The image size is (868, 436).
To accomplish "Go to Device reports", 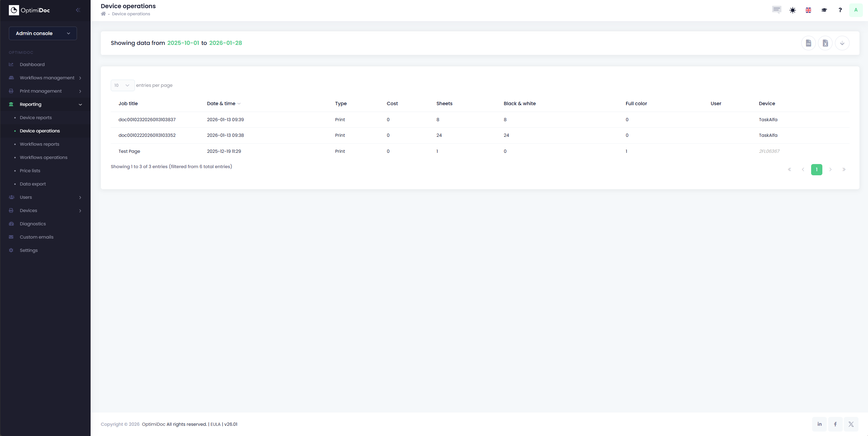I will (x=36, y=118).
